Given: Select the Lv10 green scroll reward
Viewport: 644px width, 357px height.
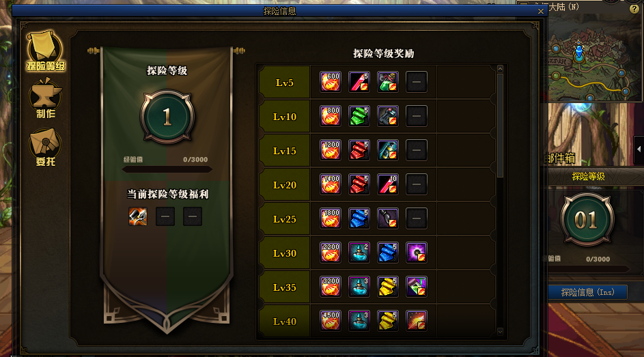Looking at the screenshot, I should (359, 116).
